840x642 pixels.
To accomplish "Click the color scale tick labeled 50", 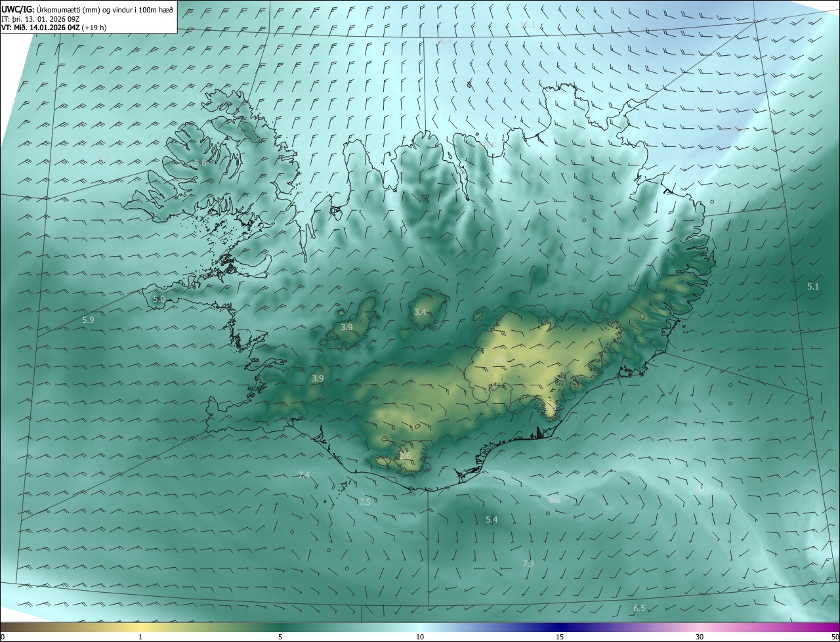I will [835, 637].
